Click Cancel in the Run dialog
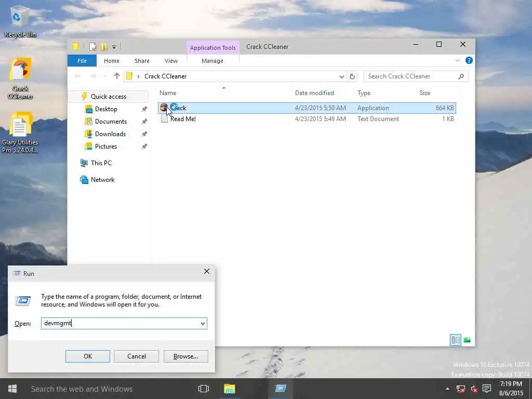Image resolution: width=532 pixels, height=399 pixels. tap(137, 356)
